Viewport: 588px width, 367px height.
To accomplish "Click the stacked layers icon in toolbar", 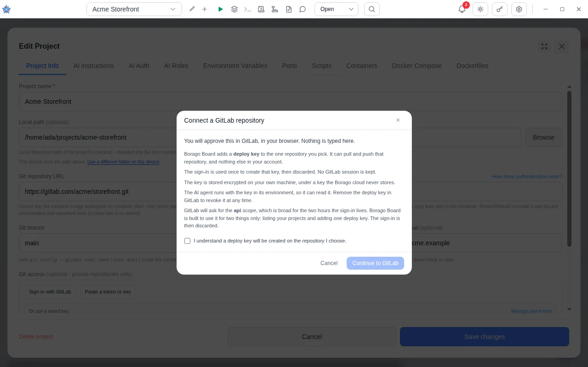I will tap(234, 9).
